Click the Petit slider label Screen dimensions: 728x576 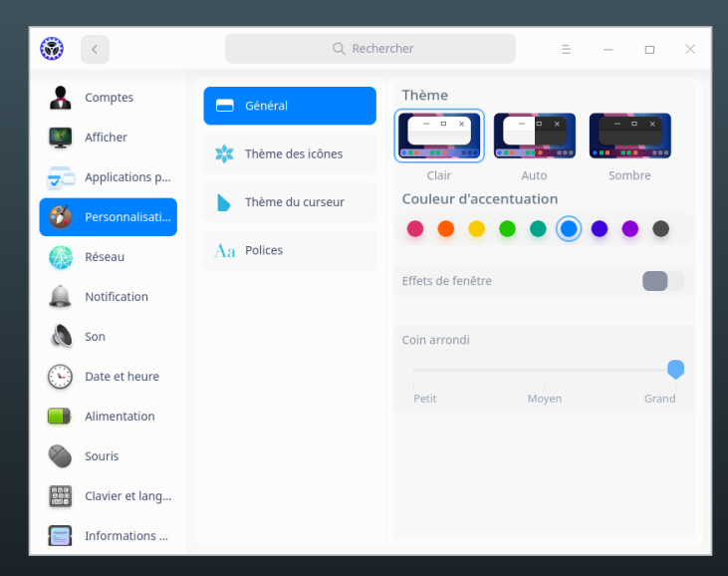(425, 399)
